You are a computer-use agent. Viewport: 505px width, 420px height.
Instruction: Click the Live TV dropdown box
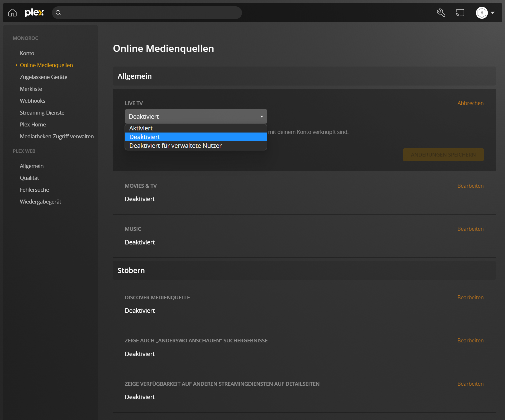coord(196,116)
